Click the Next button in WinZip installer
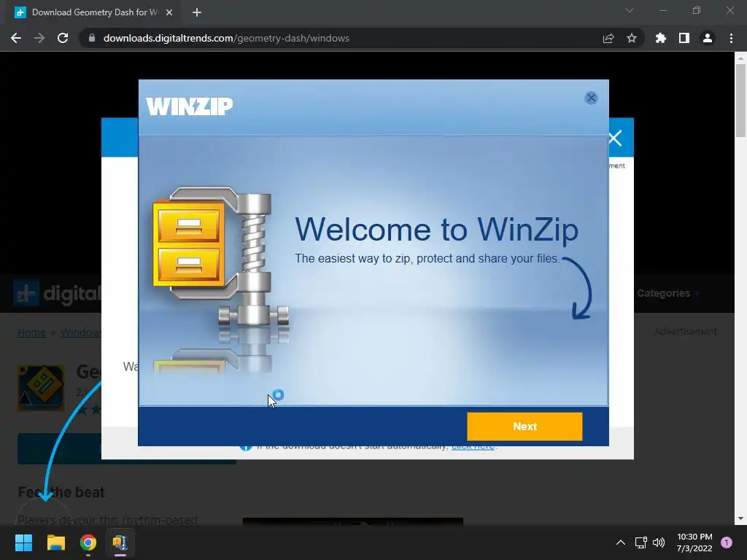This screenshot has width=747, height=560. pyautogui.click(x=525, y=426)
